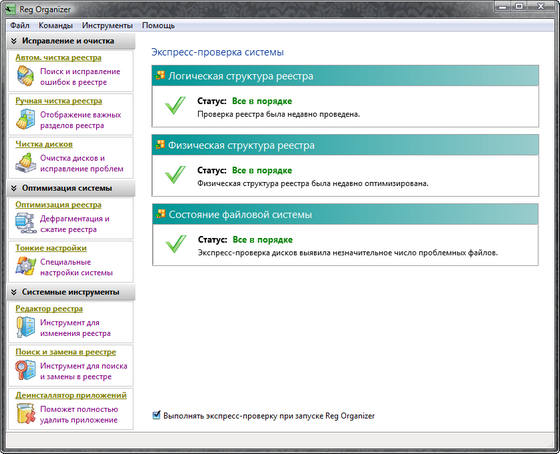Click the application uninstaller icon
560x454 pixels.
pos(25,414)
